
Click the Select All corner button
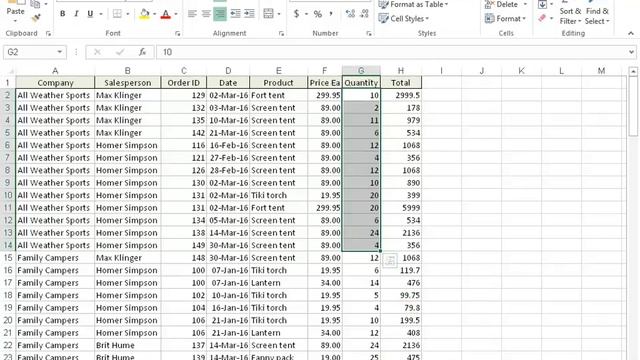(x=8, y=71)
